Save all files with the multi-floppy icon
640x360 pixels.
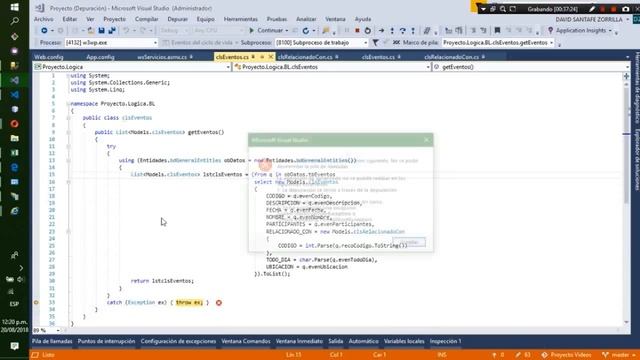[x=111, y=31]
